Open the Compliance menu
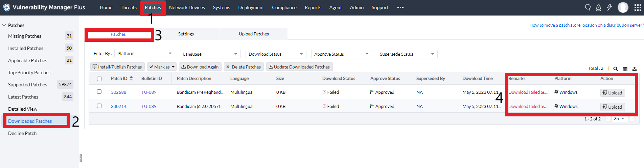 click(x=284, y=7)
